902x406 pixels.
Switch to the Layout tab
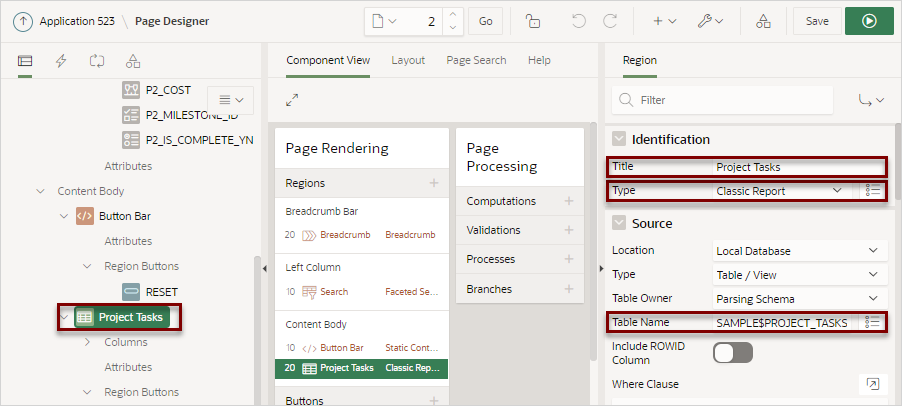pos(408,60)
